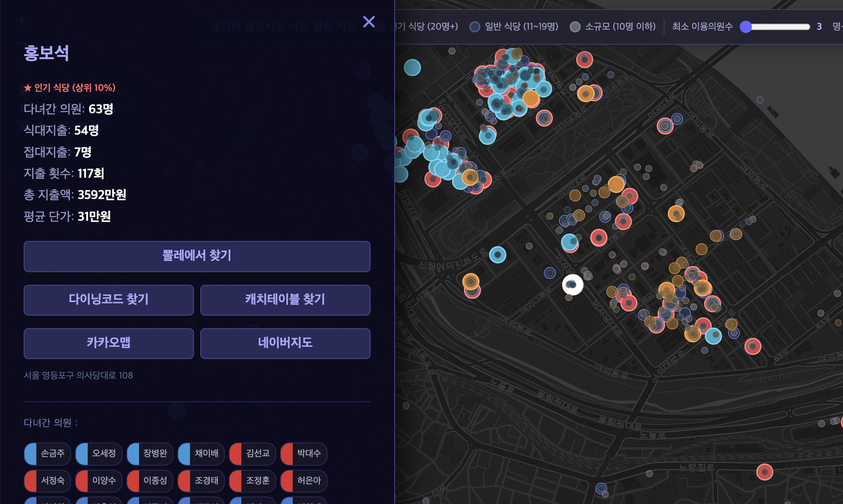Click the white selected restaurant marker on map

point(572,284)
